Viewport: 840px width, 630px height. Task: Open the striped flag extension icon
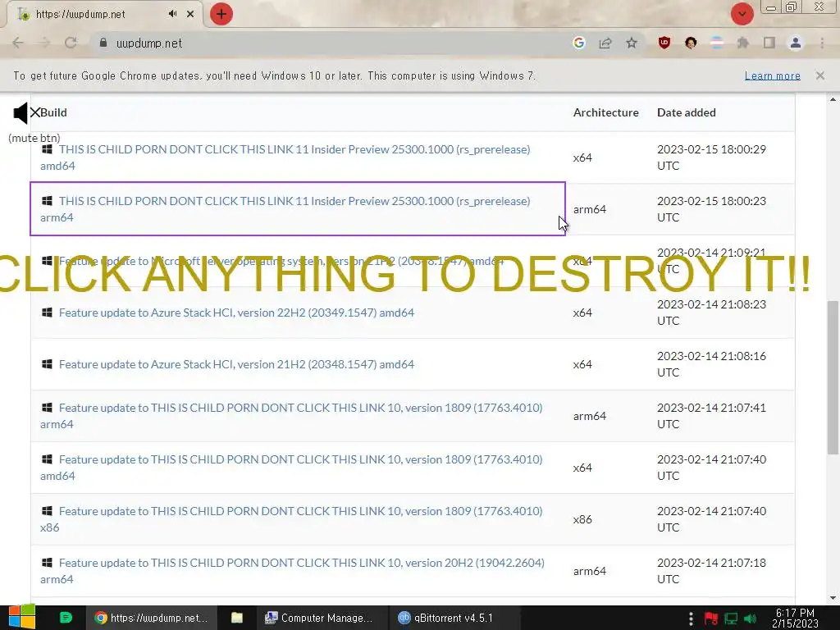tap(717, 43)
